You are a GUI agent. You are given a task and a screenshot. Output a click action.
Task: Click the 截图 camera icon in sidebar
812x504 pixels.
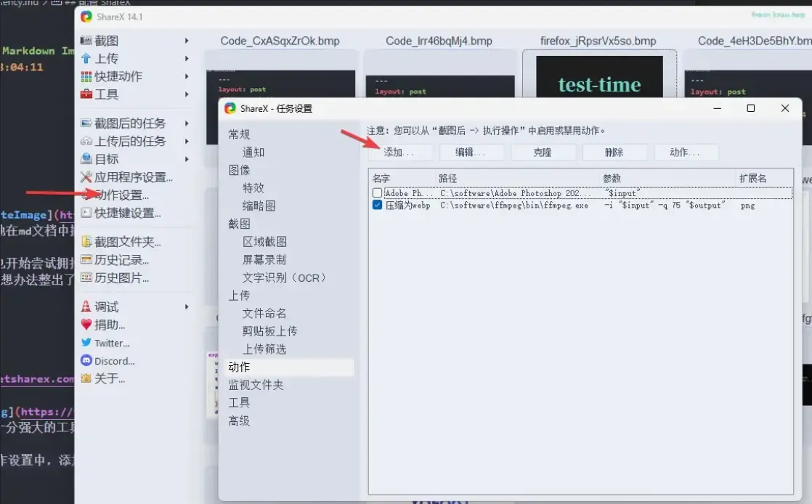click(x=86, y=41)
